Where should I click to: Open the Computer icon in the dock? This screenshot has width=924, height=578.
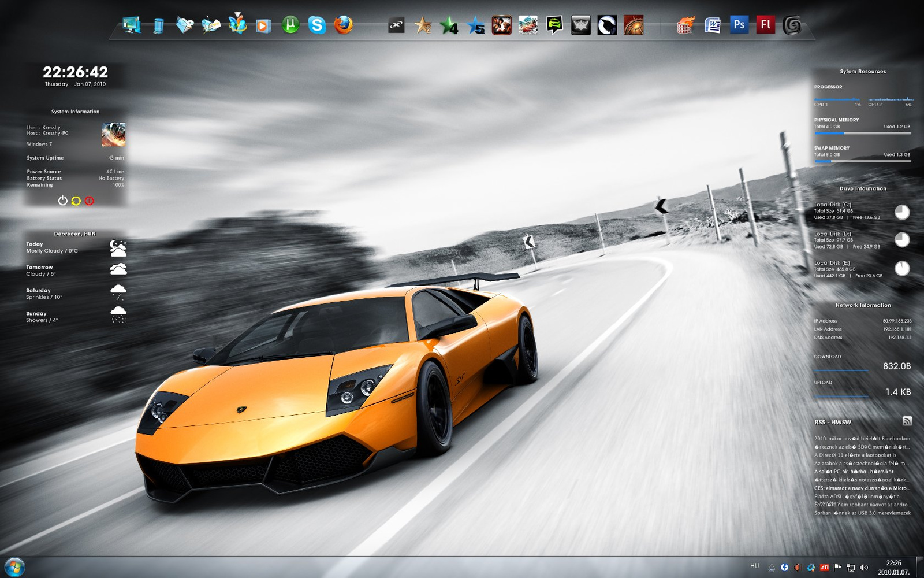[x=132, y=25]
